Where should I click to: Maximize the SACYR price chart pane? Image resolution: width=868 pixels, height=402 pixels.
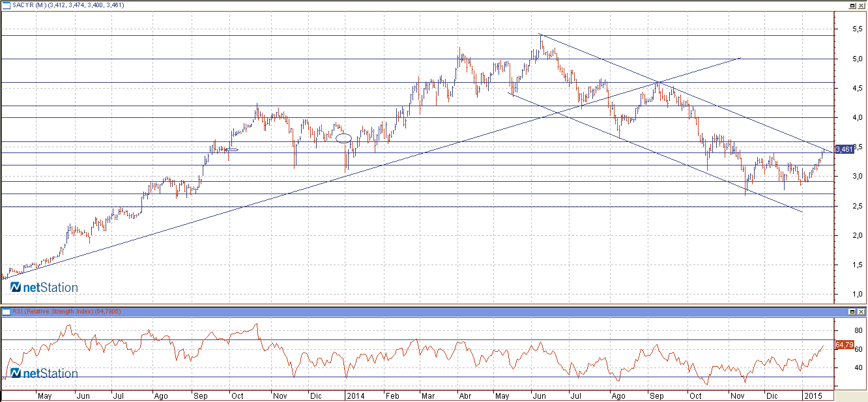click(x=852, y=5)
